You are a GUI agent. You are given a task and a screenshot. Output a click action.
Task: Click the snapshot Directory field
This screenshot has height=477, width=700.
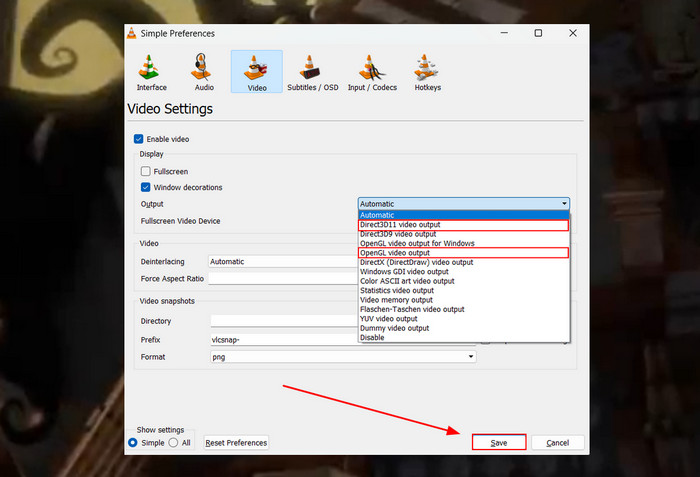pyautogui.click(x=284, y=321)
